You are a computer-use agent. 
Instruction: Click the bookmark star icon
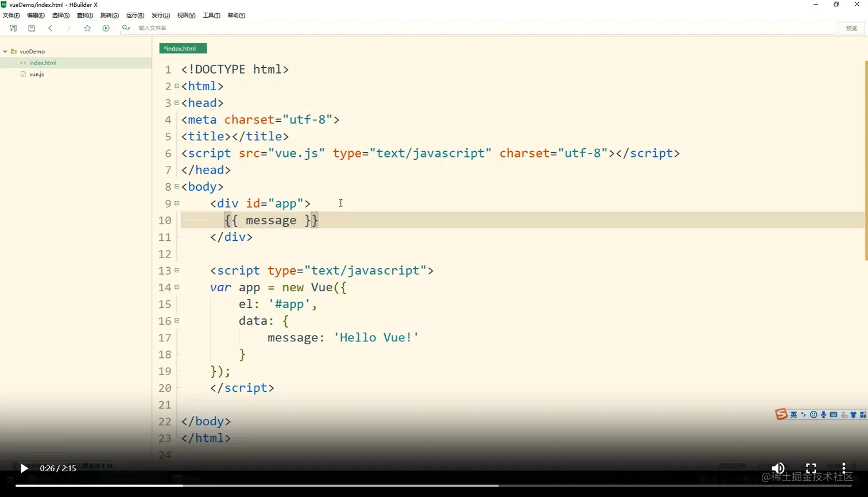pyautogui.click(x=87, y=28)
